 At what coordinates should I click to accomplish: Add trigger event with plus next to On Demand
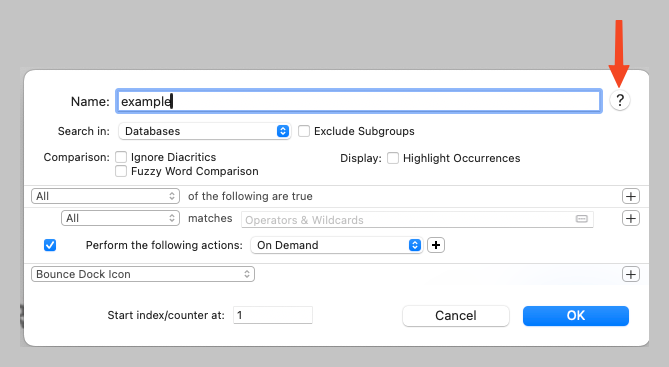(436, 245)
